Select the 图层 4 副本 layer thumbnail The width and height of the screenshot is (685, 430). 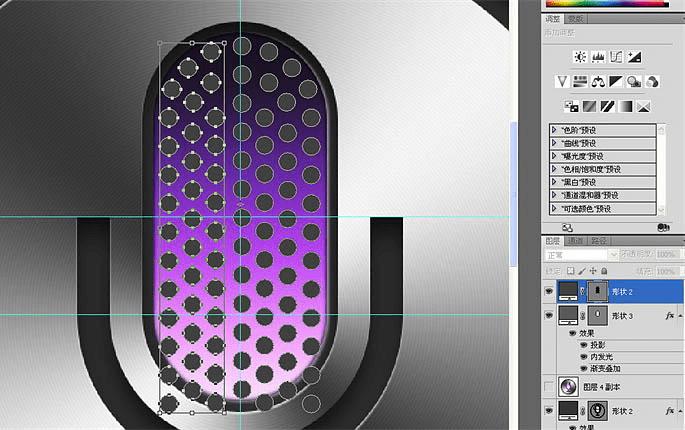coord(568,387)
